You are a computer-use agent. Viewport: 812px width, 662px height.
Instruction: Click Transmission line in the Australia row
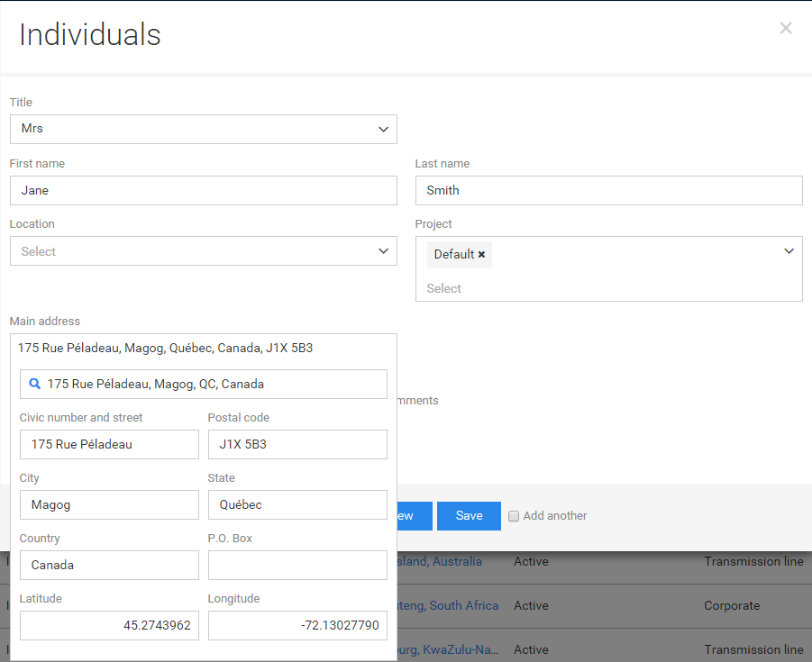[x=753, y=562]
